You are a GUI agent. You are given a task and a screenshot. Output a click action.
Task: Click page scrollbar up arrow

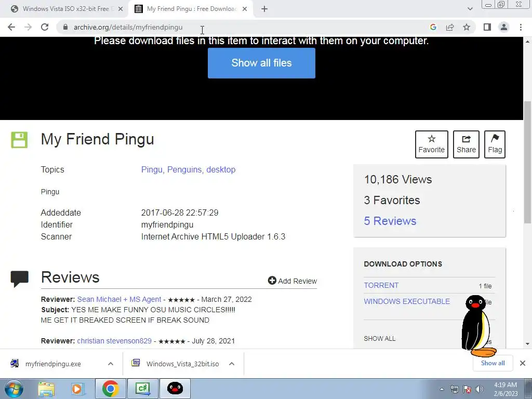pyautogui.click(x=528, y=42)
